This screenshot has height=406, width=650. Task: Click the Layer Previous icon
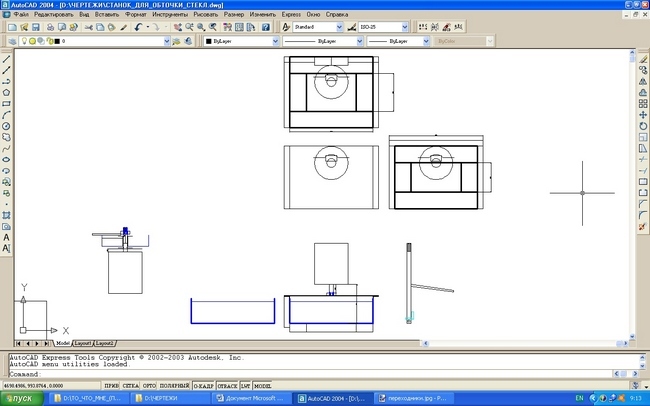point(188,41)
